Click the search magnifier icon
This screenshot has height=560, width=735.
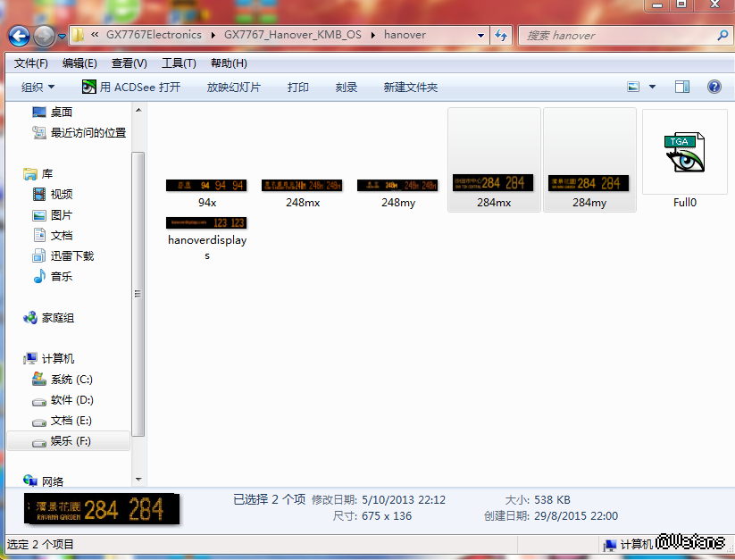[722, 35]
